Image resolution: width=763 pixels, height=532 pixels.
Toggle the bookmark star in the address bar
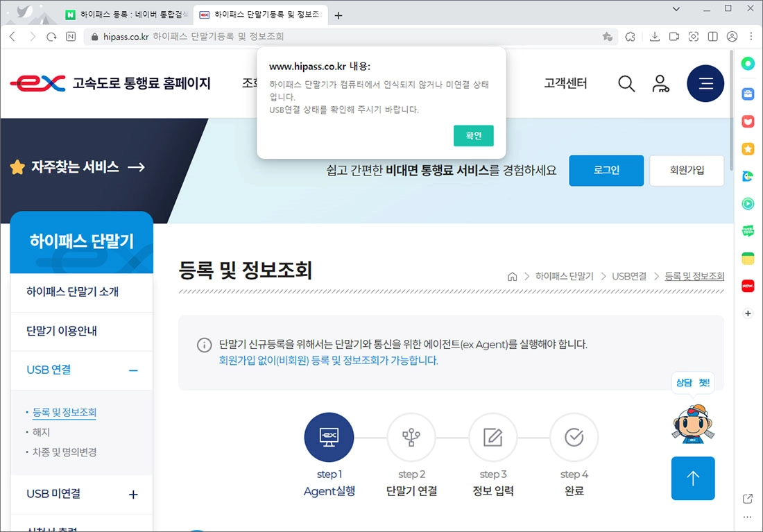(x=608, y=36)
